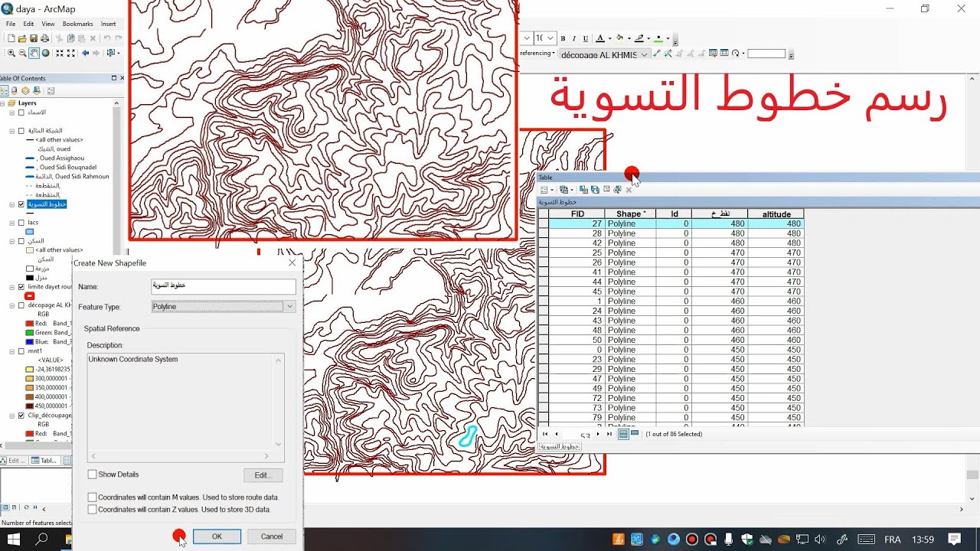
Task: Click the Fixed Zoom In icon
Action: pos(60,53)
